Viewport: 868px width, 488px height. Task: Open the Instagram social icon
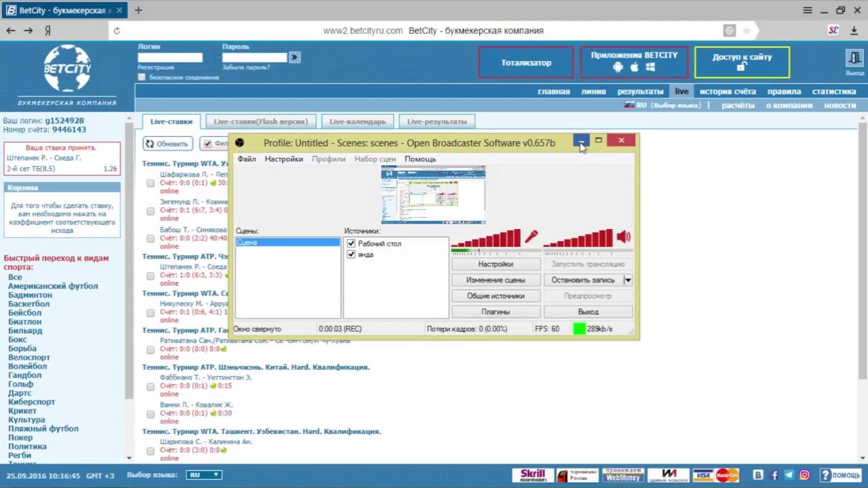pos(804,475)
